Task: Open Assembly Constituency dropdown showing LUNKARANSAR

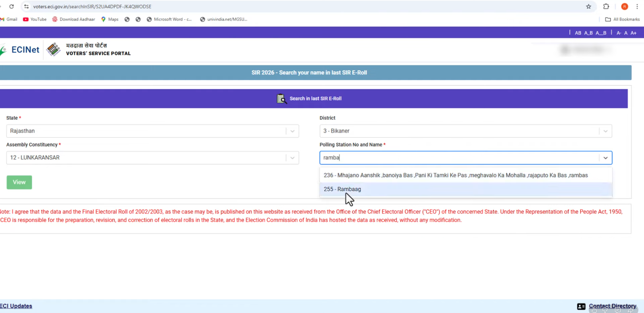Action: [292, 158]
